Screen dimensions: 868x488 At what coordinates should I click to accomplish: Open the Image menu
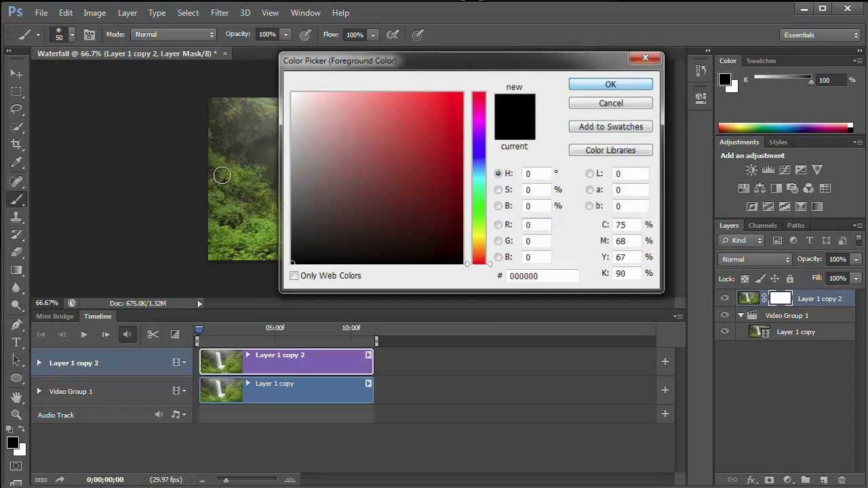tap(95, 12)
